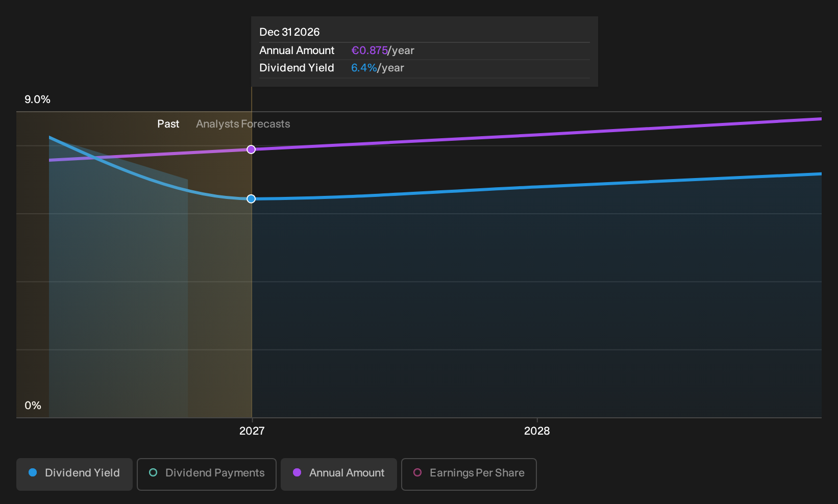The width and height of the screenshot is (838, 504).
Task: Enable the Dividend Payments legend series
Action: click(207, 474)
